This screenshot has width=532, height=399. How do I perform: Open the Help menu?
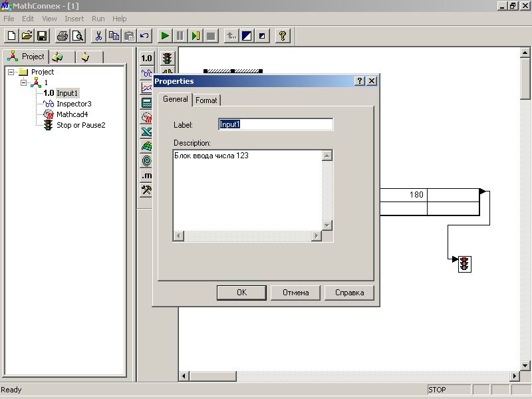tap(120, 19)
